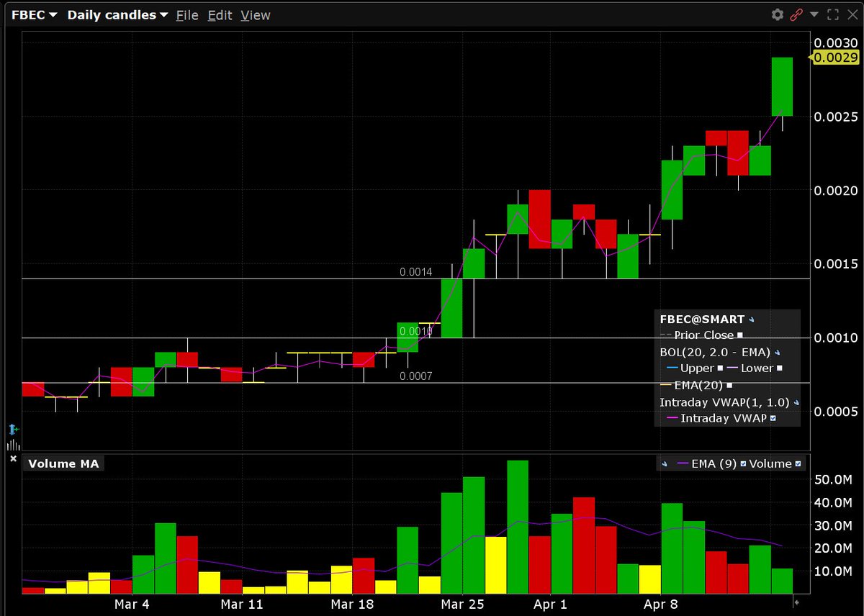Click the latest green candle near 0.0029
The width and height of the screenshot is (864, 616).
783,86
